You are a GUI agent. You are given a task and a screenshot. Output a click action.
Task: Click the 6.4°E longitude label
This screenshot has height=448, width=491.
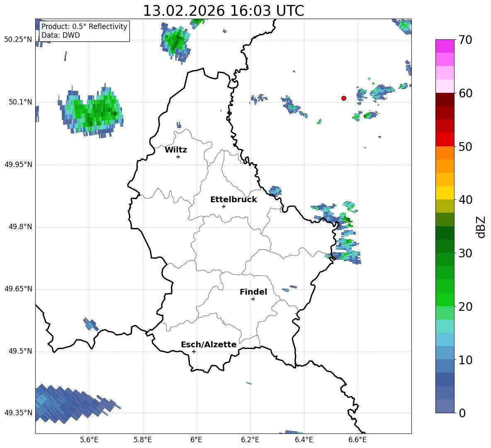coord(304,440)
